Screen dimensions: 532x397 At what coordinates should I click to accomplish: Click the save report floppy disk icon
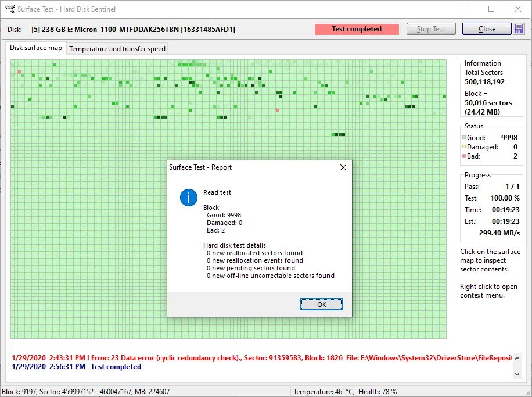pos(519,29)
